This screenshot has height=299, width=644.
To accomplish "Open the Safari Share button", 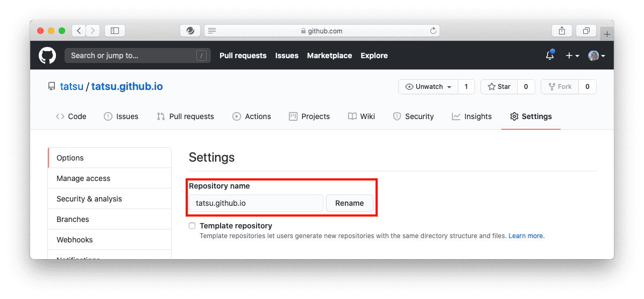I will pyautogui.click(x=562, y=31).
